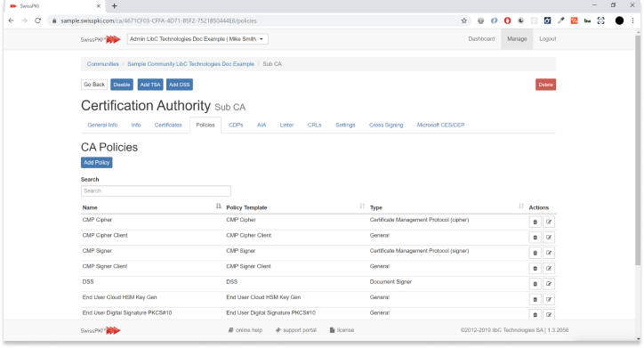Sort table by Policy Template column
Screen dimensions: 644x348
coord(362,206)
